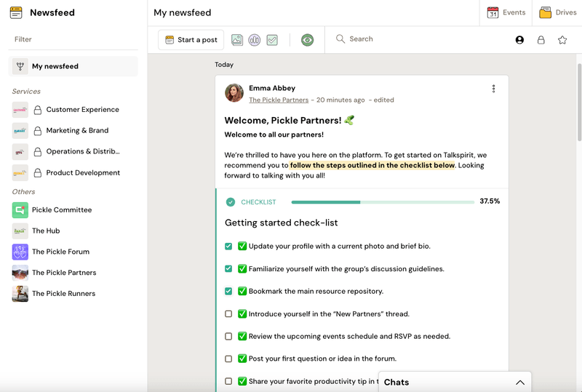The image size is (582, 392).
Task: Open The Pickle Partners link in post
Action: tap(279, 100)
